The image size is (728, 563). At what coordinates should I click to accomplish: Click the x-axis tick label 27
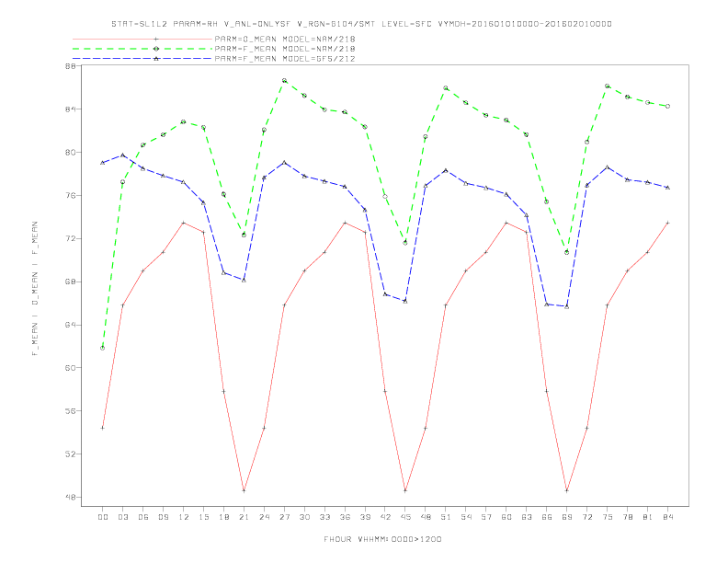click(x=284, y=517)
